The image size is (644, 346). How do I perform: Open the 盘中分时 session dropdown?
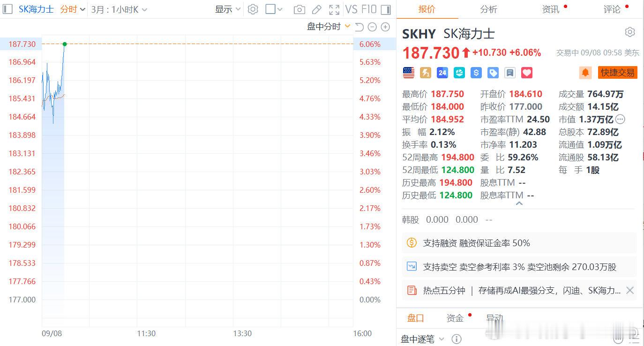pyautogui.click(x=329, y=27)
